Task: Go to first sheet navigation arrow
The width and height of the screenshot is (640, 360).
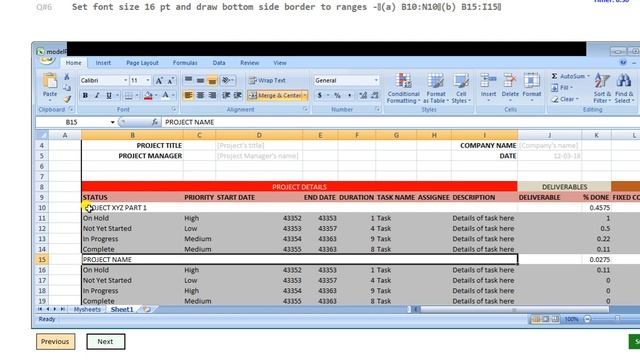Action: pyautogui.click(x=40, y=309)
